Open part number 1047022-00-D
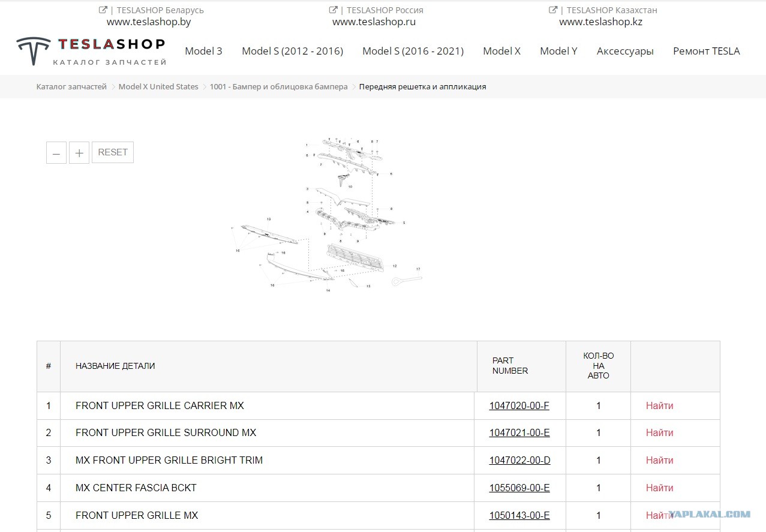 [x=519, y=460]
